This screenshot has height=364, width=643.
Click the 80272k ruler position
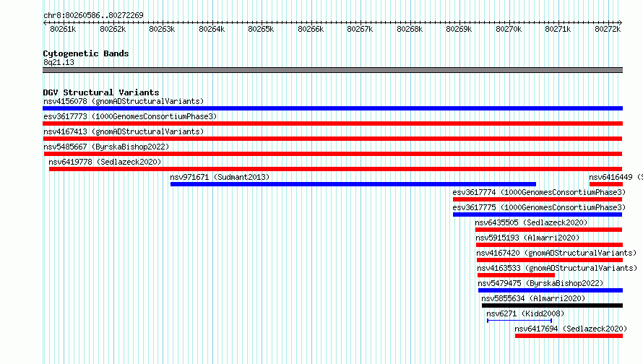[608, 29]
